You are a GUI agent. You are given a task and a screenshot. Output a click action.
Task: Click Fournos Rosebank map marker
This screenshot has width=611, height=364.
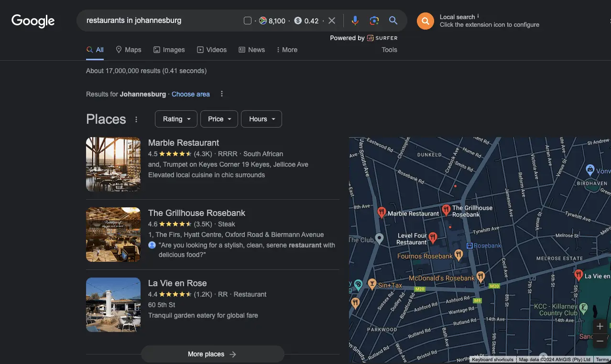tap(458, 255)
